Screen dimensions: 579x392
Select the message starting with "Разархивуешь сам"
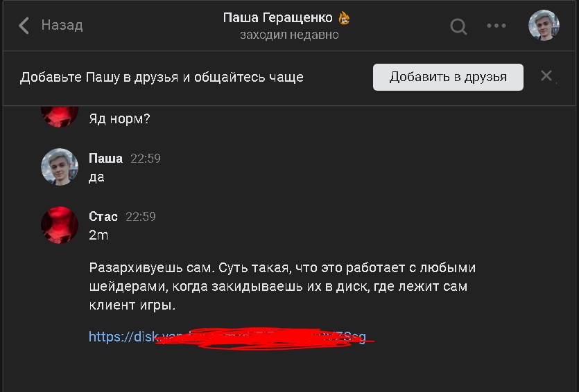[x=282, y=286]
